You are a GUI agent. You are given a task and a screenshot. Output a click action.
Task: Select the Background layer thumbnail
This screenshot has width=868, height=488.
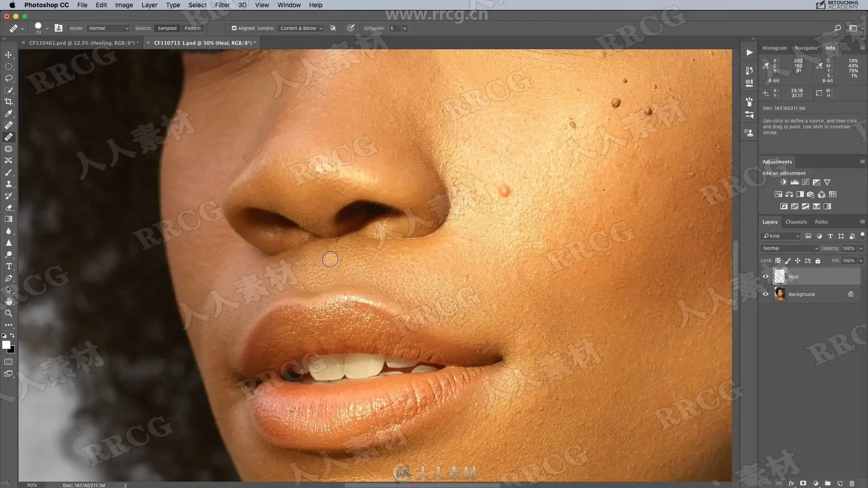coord(779,294)
